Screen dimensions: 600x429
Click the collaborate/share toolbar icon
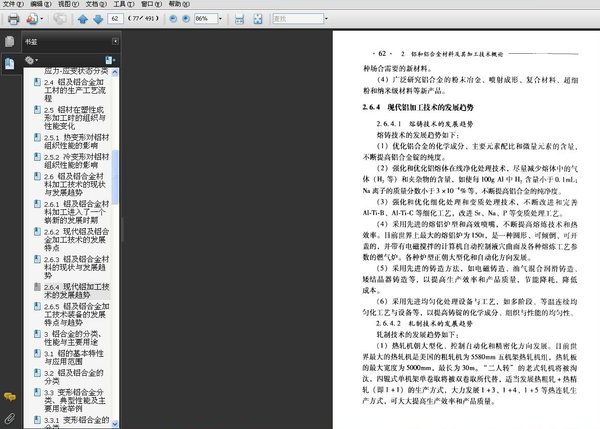coord(32,19)
